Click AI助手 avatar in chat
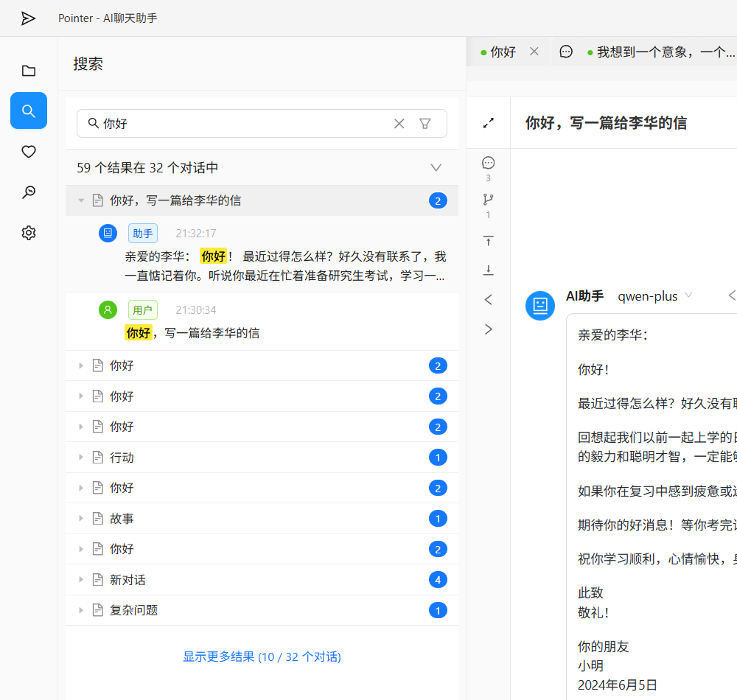This screenshot has height=700, width=737. click(540, 305)
